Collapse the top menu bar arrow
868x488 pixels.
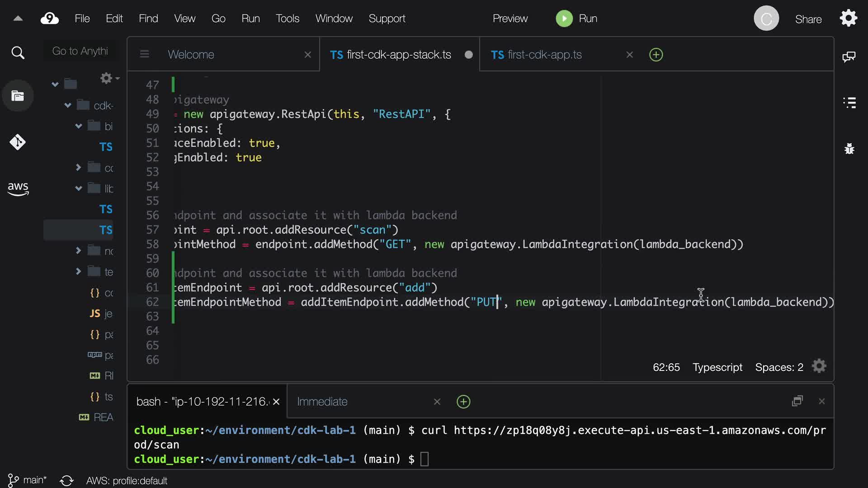[x=18, y=19]
